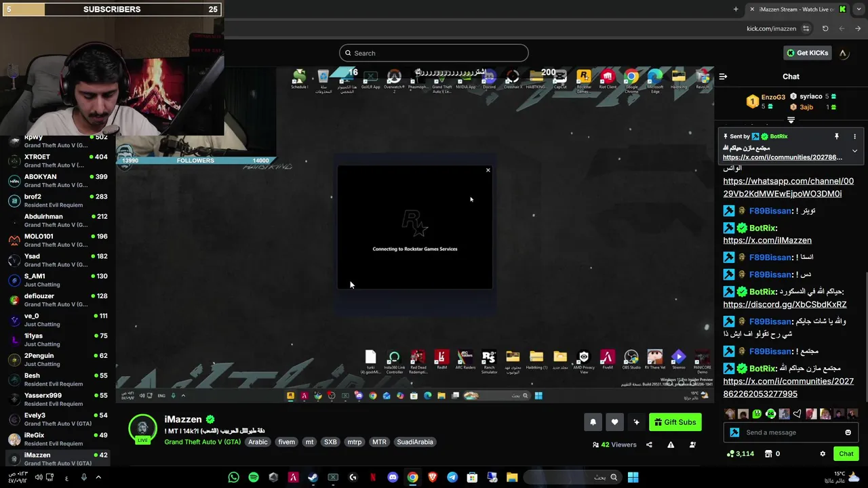Open the Grand Theft Auto V (GTA) category link
This screenshot has width=868, height=488.
(202, 442)
